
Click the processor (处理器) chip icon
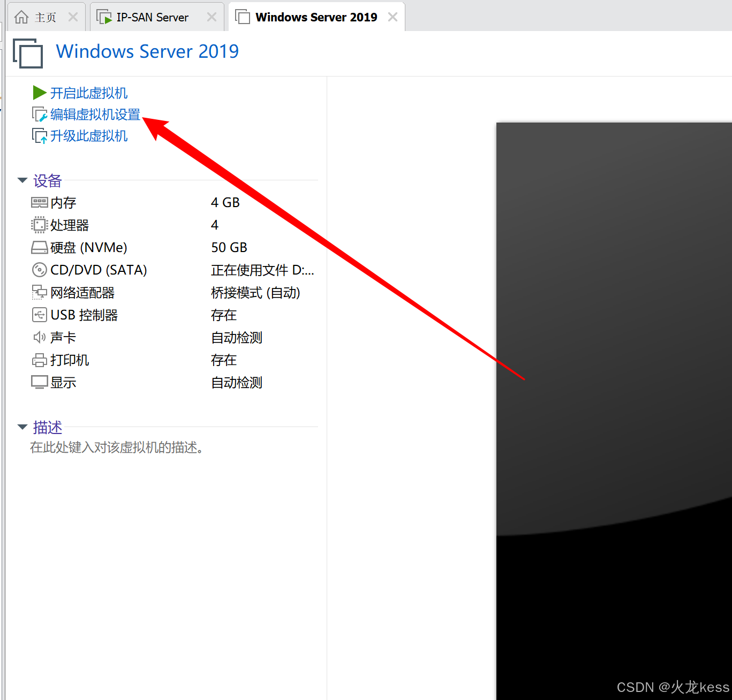coord(40,225)
